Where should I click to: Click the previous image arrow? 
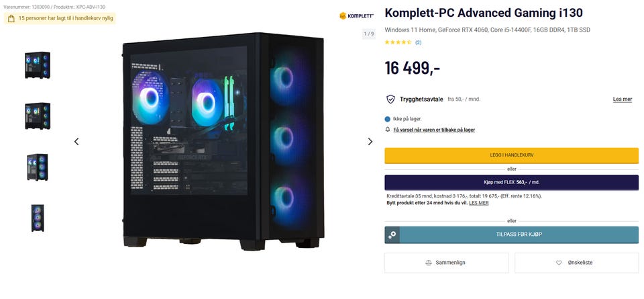click(x=76, y=142)
